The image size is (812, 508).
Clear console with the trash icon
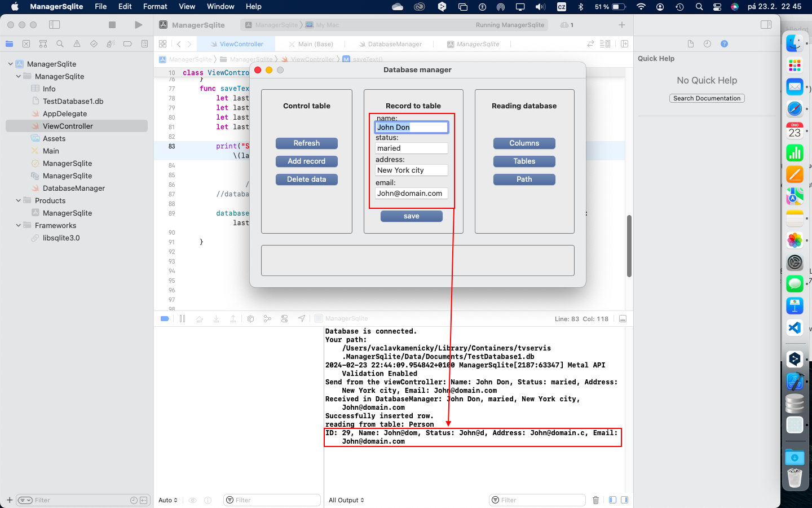pyautogui.click(x=596, y=500)
